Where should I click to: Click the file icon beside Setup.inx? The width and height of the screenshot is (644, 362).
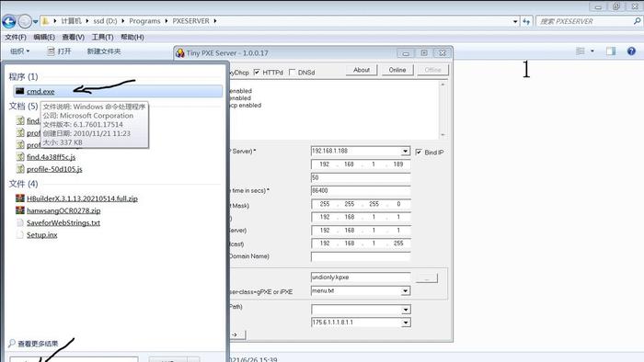pos(19,234)
